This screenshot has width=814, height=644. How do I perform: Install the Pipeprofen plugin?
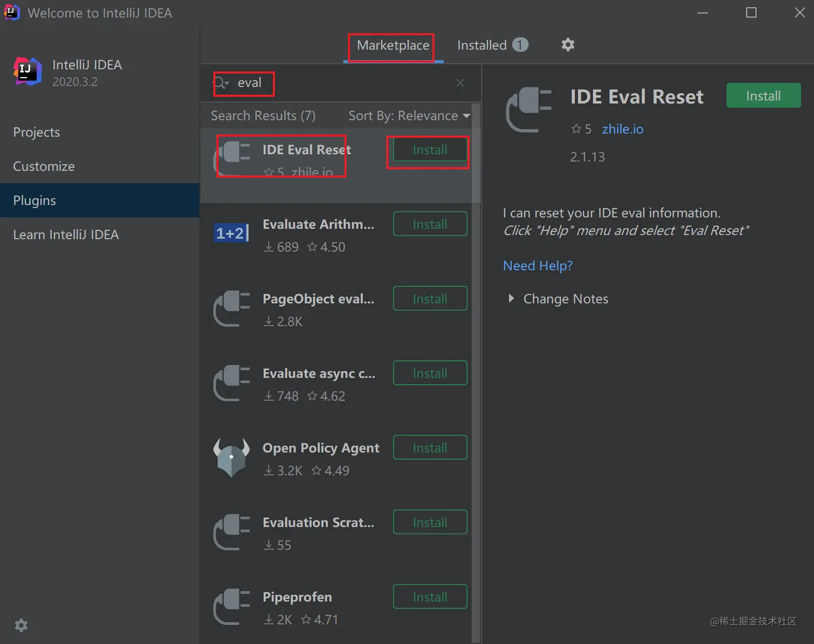point(430,597)
